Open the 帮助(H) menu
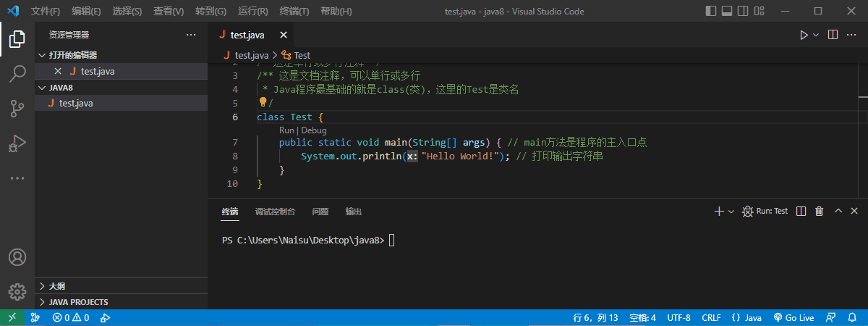Viewport: 868px width, 326px height. coord(336,11)
